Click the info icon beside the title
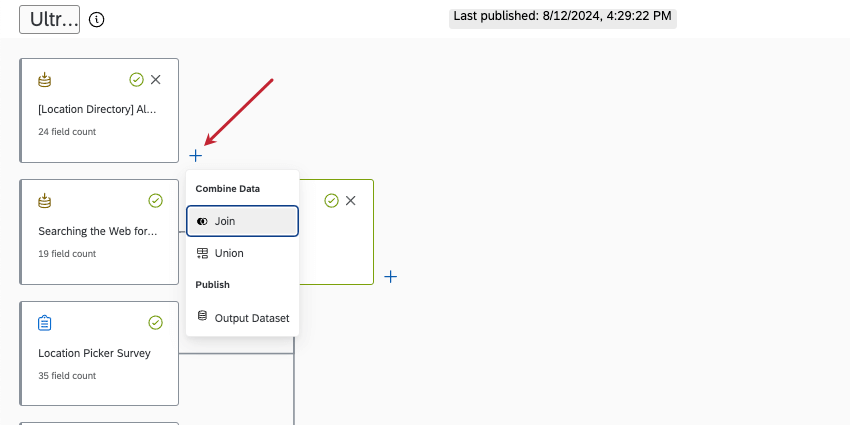This screenshot has width=850, height=425. 96,20
